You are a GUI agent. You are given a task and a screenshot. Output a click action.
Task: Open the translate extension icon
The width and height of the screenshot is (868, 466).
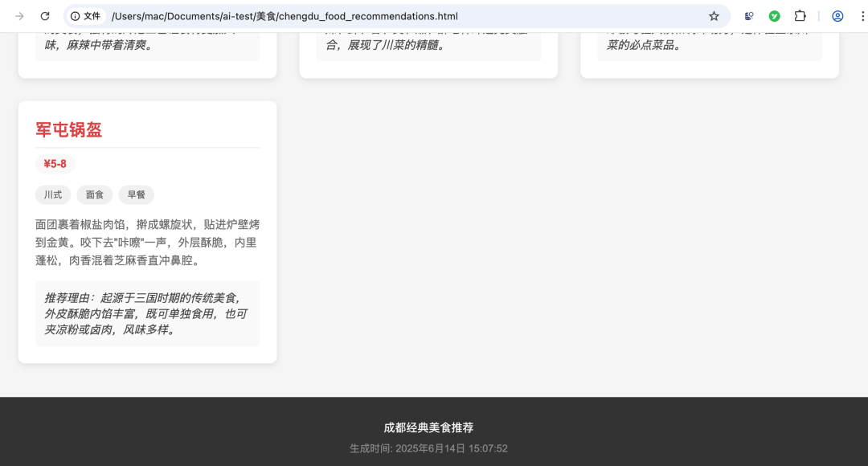(x=749, y=16)
